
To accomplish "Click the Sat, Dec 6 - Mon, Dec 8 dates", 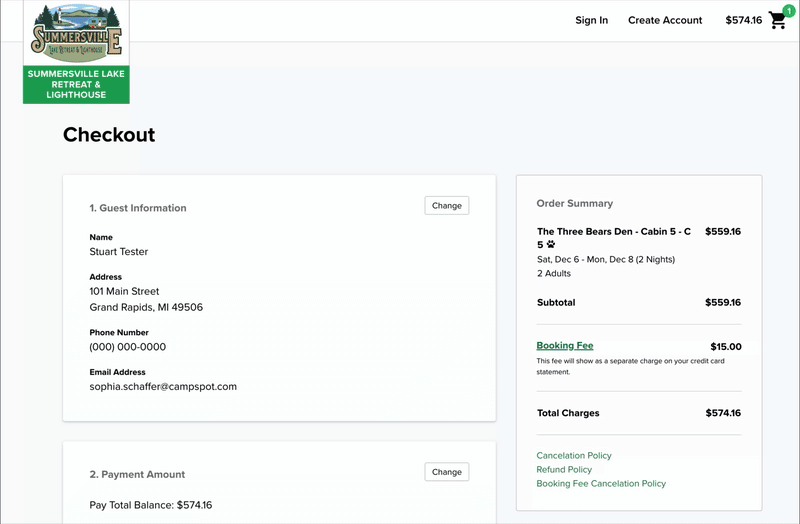I will [605, 260].
